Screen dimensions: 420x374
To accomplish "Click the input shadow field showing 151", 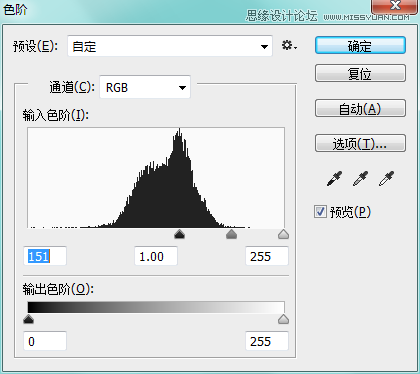I will pos(45,256).
